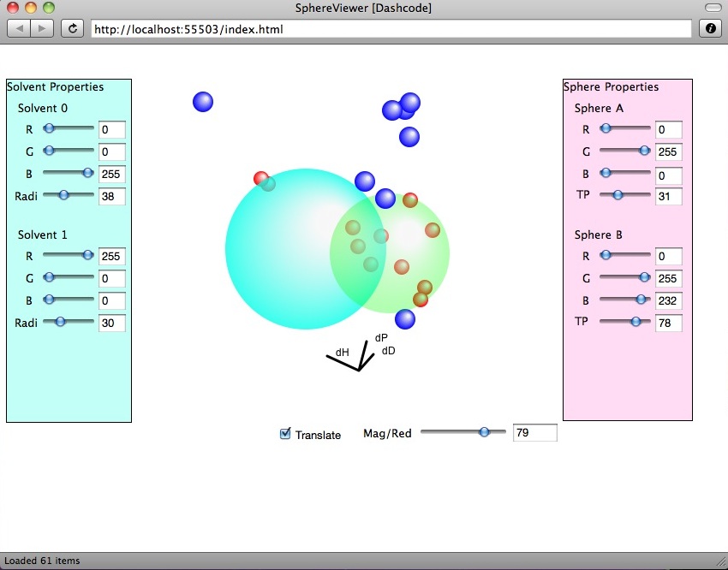
Task: Click Sphere A G slider
Action: pos(624,151)
